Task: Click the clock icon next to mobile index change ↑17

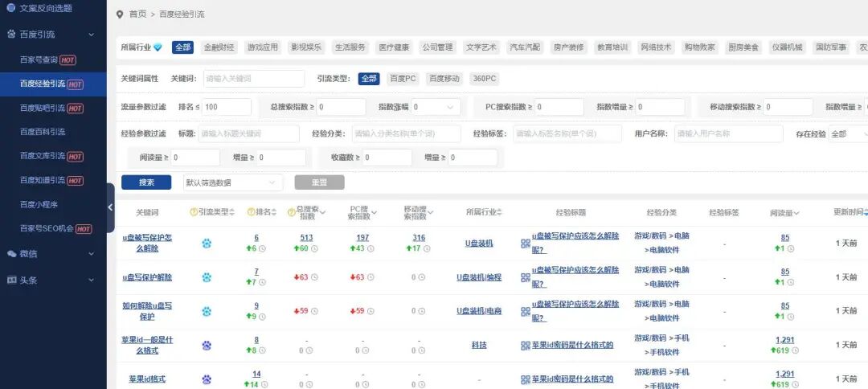Action: click(425, 248)
